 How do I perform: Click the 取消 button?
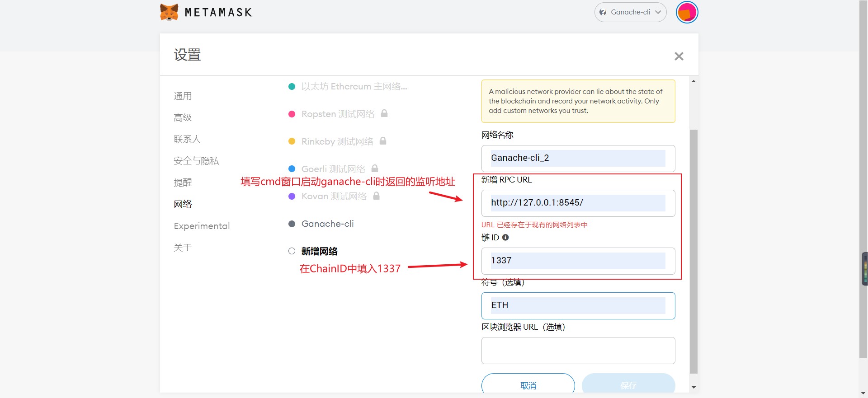[528, 384]
